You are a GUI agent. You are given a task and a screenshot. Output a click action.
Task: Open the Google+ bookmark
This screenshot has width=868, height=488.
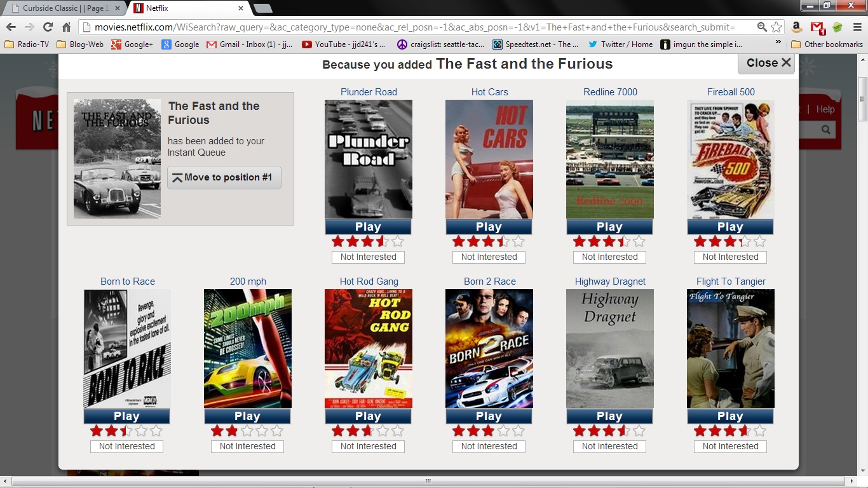(132, 44)
